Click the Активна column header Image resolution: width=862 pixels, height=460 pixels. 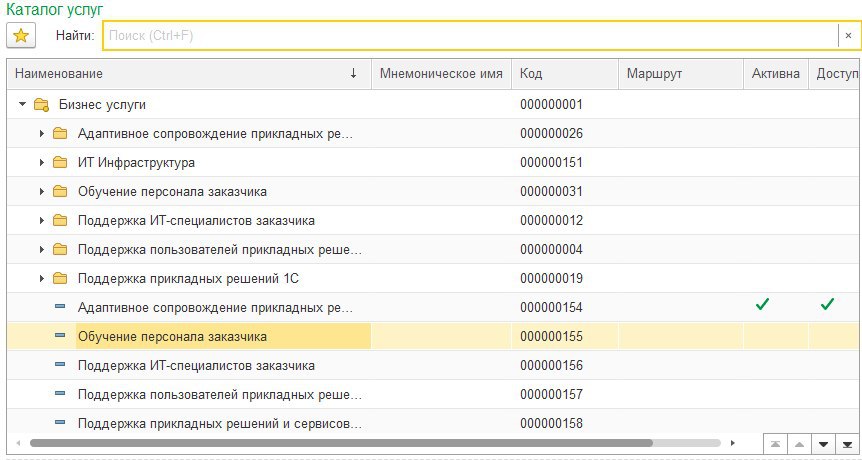click(x=776, y=74)
